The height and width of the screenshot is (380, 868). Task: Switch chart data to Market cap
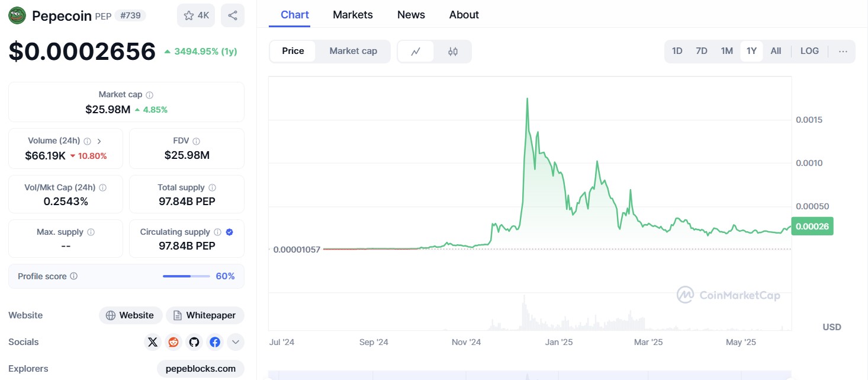pos(353,51)
